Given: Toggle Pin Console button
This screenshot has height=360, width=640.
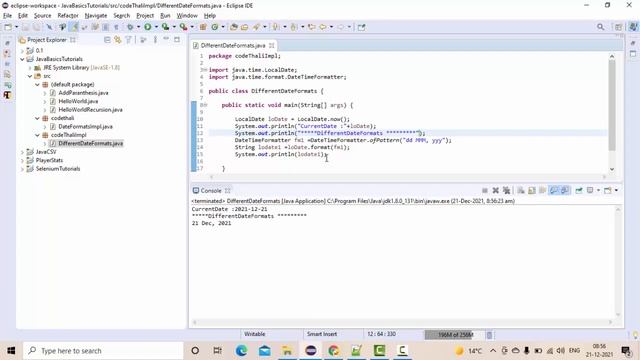Looking at the screenshot, I should click(579, 190).
